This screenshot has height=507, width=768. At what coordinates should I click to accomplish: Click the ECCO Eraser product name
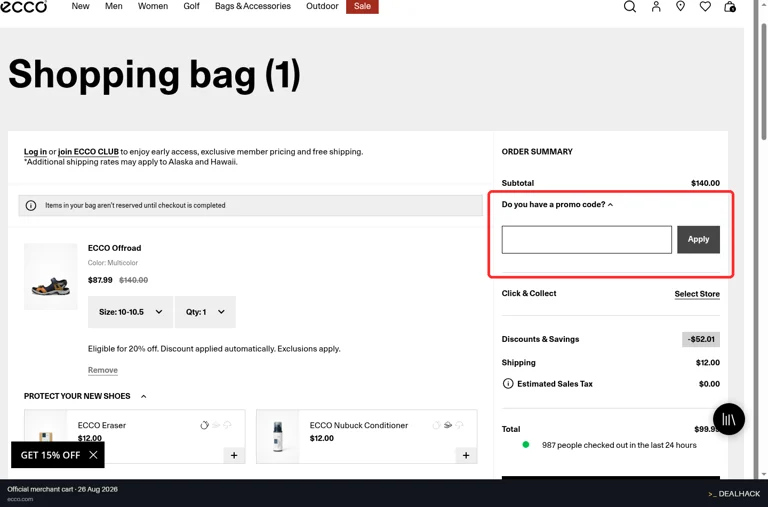pyautogui.click(x=102, y=425)
